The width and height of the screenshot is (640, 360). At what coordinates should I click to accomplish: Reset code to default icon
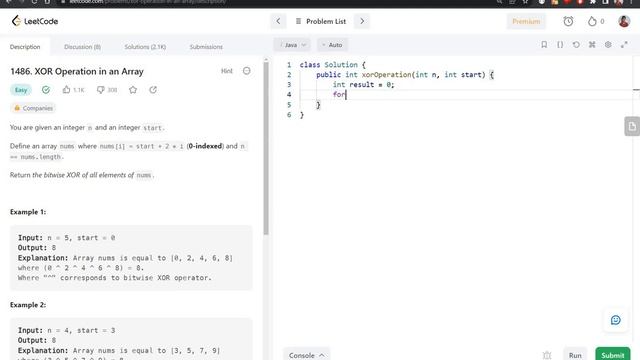click(576, 44)
